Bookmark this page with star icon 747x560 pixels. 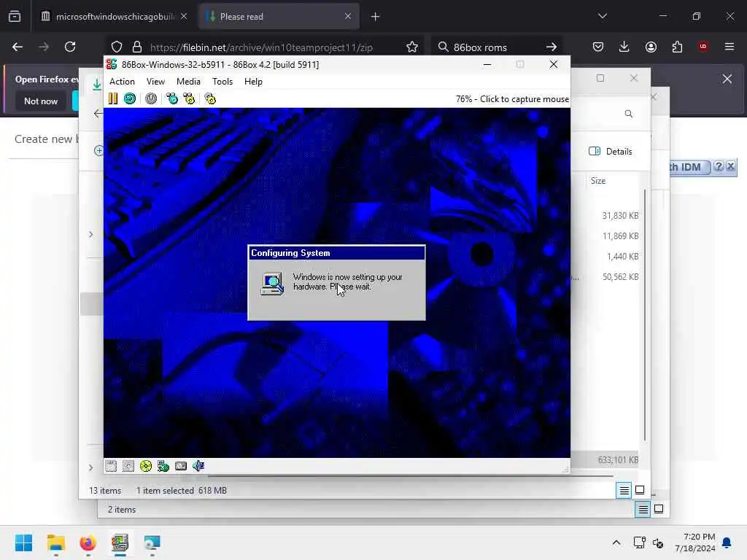412,47
